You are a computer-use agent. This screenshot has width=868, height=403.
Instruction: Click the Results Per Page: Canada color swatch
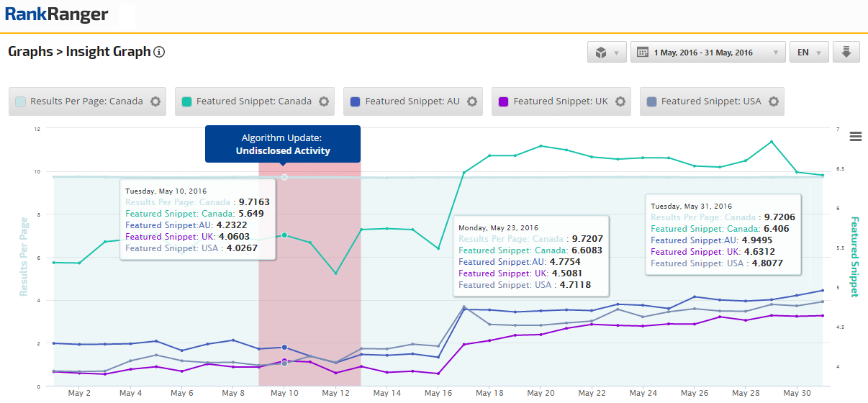22,101
